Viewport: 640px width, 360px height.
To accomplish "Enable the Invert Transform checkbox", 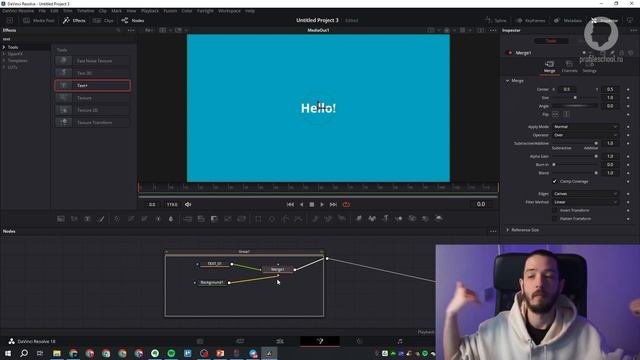I will pos(554,210).
